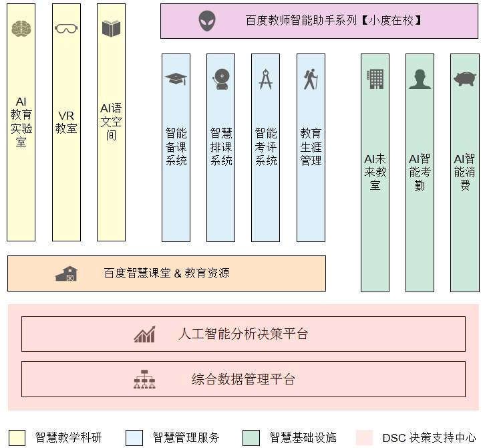Select the AI教育实验室 label text
This screenshot has width=485, height=448.
coord(21,122)
